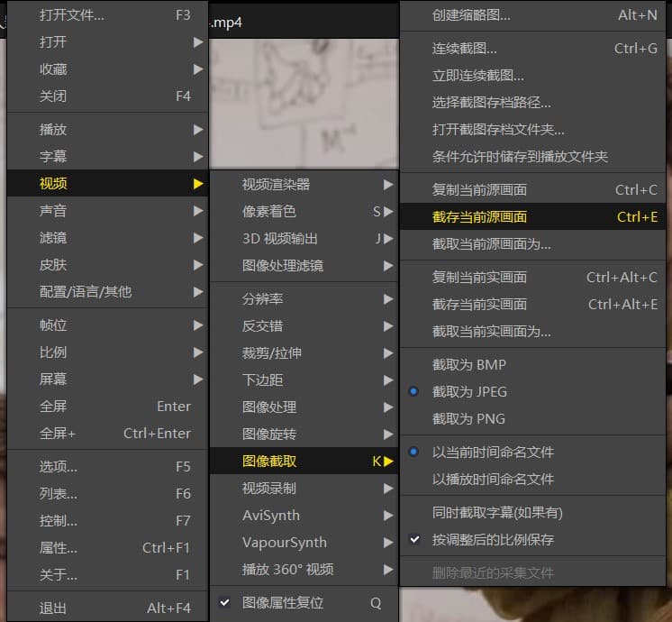Image resolution: width=672 pixels, height=622 pixels.
Task: Toggle 图像属性复位 checked item
Action: click(x=283, y=602)
